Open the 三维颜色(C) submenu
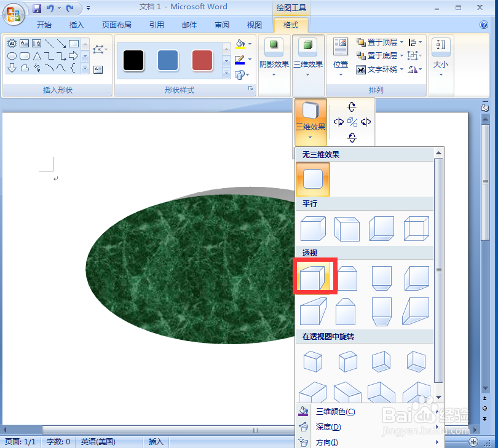 (x=368, y=412)
